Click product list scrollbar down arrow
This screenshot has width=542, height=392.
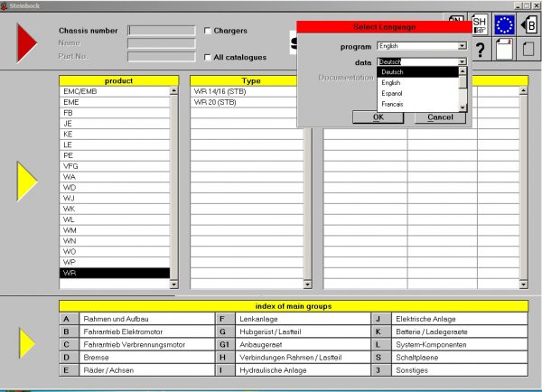coord(173,285)
